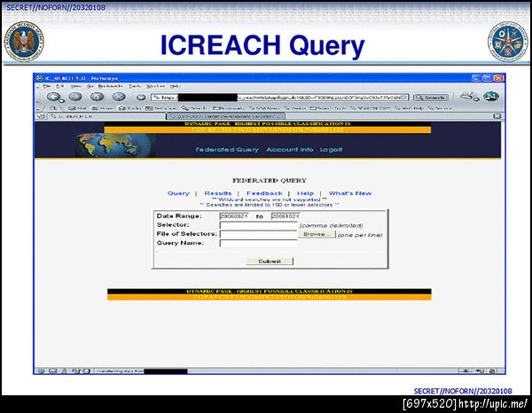
Task: Switch to the IC REACH 1.0 tab
Action: [106, 116]
